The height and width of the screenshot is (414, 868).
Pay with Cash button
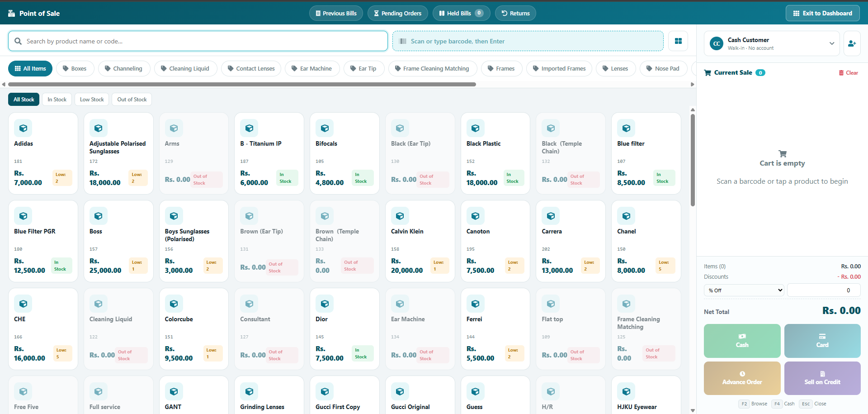pos(742,341)
